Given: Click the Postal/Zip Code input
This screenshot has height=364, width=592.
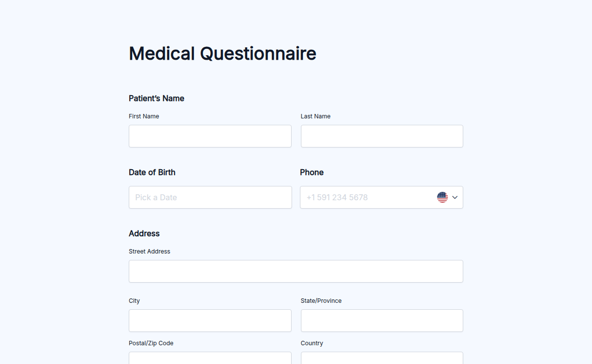Looking at the screenshot, I should coord(210,359).
